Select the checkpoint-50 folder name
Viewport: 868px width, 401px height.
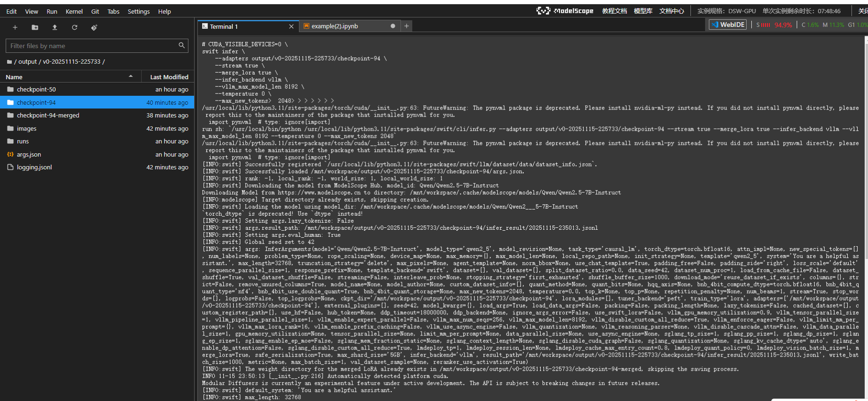pyautogui.click(x=36, y=89)
